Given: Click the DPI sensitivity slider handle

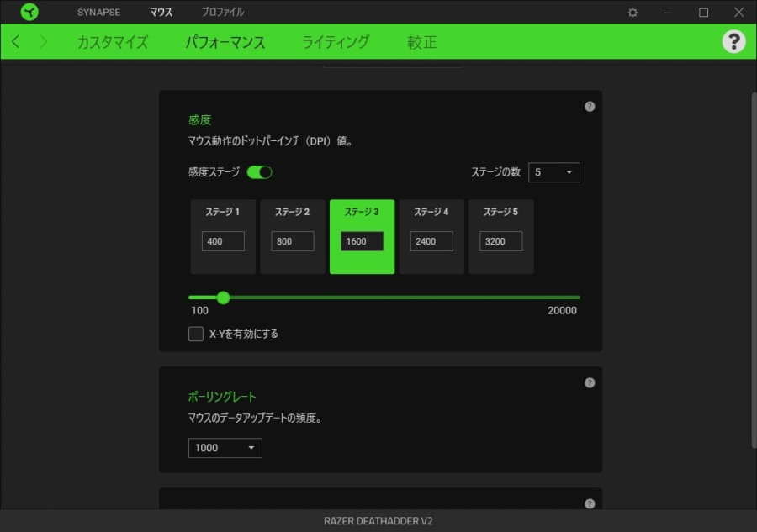Looking at the screenshot, I should click(x=223, y=298).
